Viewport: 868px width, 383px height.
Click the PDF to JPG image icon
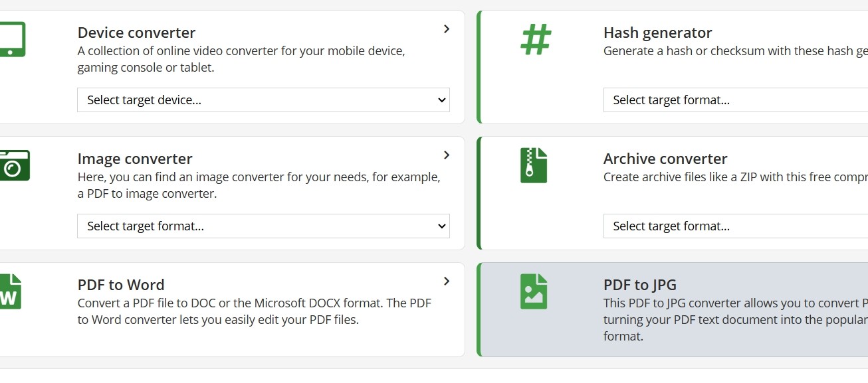[x=533, y=291]
